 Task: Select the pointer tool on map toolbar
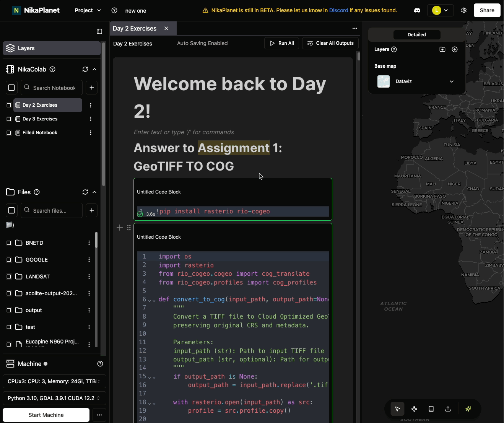[398, 409]
